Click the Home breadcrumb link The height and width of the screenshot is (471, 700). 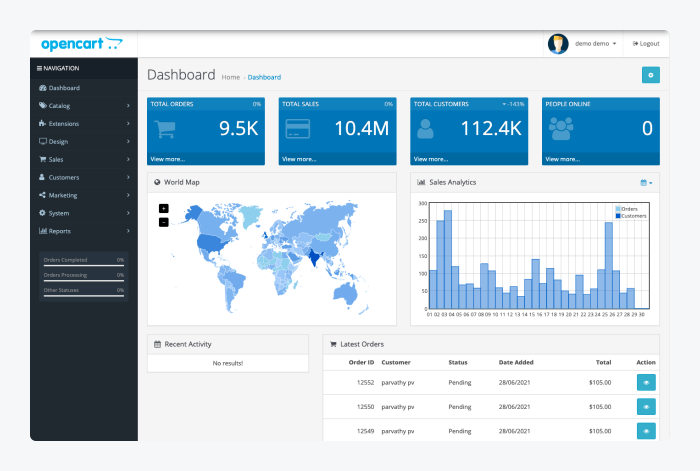tap(230, 77)
